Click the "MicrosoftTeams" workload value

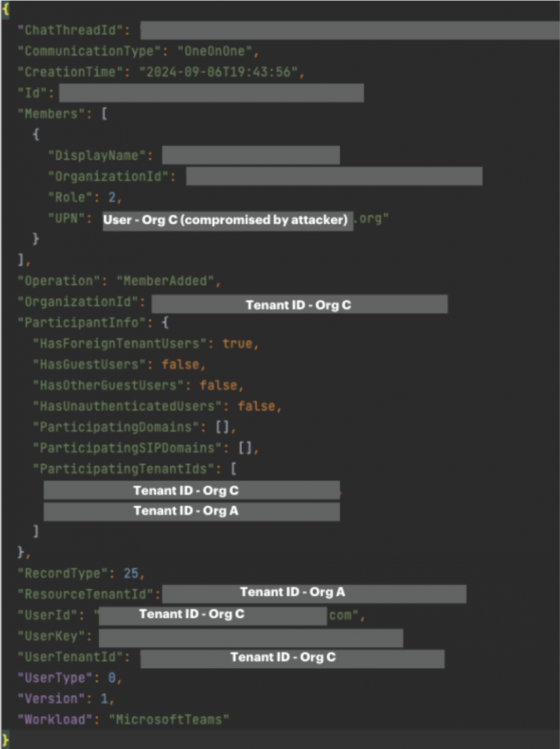[x=168, y=719]
